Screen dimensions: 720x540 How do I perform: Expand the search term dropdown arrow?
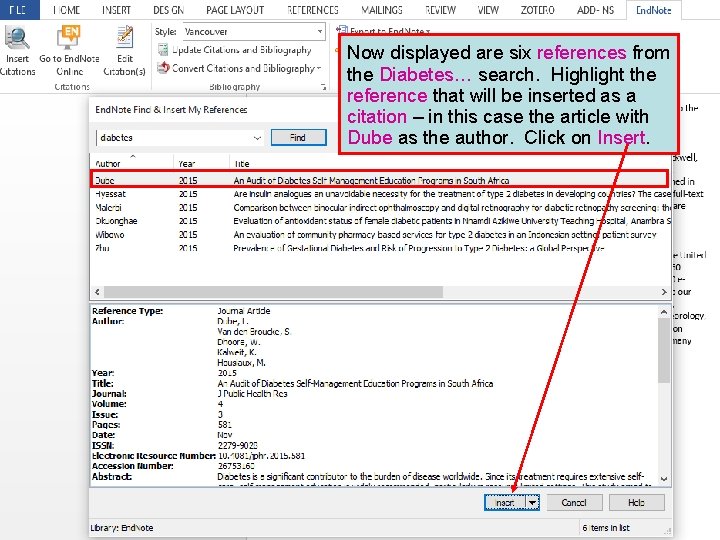257,138
